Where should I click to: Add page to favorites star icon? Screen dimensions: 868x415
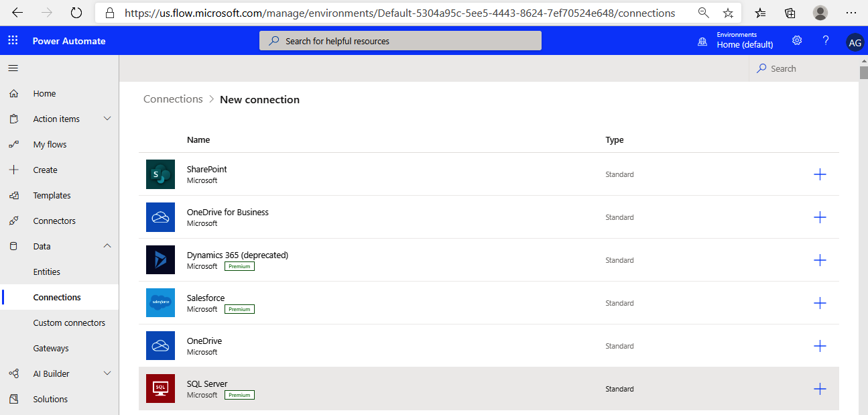[x=728, y=13]
